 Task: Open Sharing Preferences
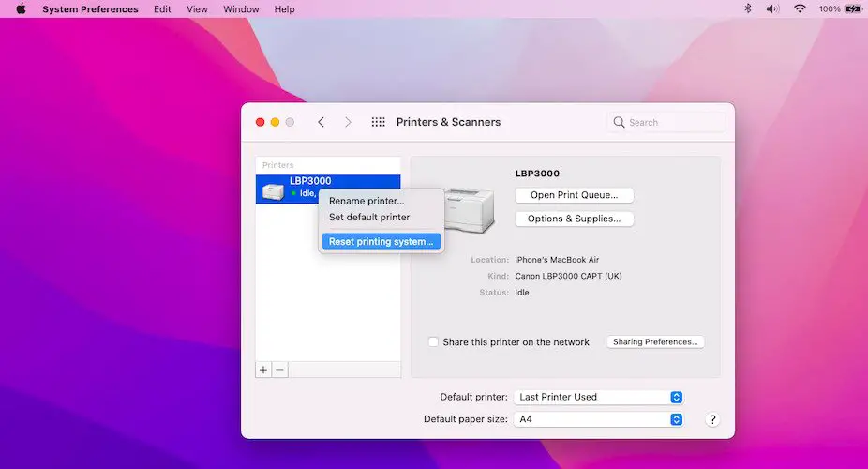pyautogui.click(x=655, y=342)
